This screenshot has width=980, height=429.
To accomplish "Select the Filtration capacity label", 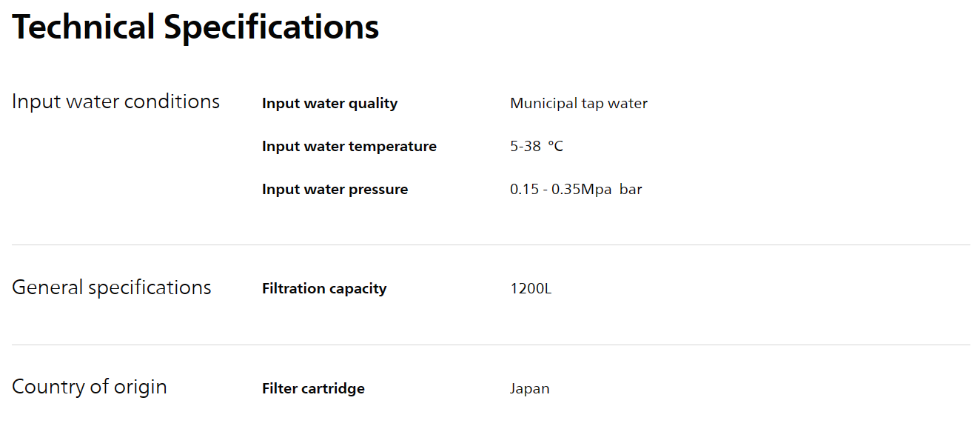I will click(x=324, y=289).
